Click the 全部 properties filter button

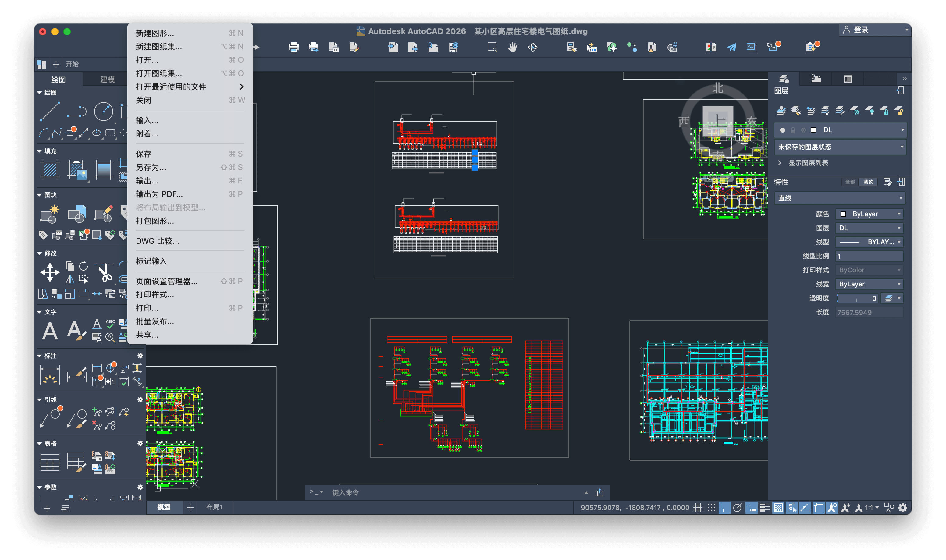850,182
